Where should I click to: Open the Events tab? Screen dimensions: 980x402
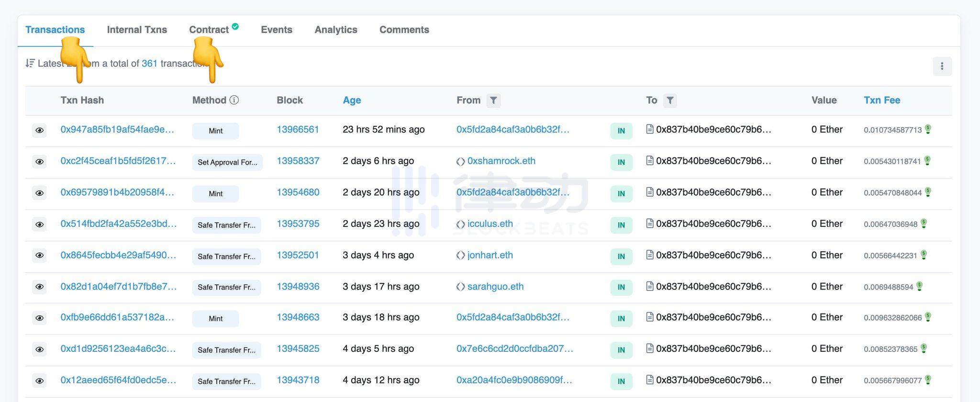(x=276, y=30)
